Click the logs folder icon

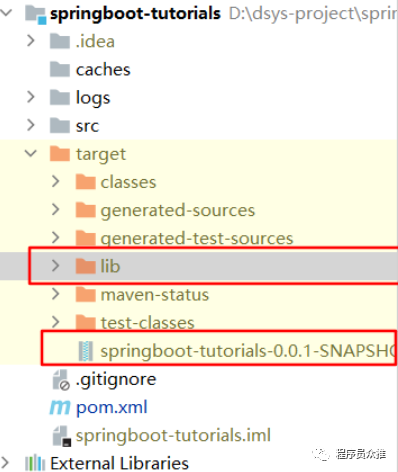[60, 97]
